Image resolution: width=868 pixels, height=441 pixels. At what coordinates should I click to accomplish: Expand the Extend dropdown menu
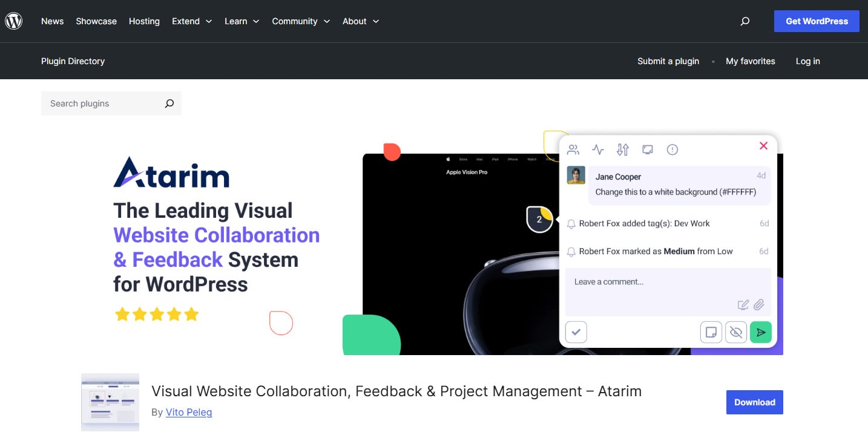(x=192, y=21)
